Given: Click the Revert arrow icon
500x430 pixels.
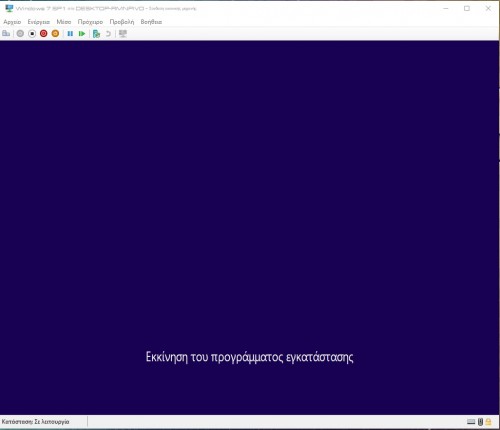Looking at the screenshot, I should 108,34.
